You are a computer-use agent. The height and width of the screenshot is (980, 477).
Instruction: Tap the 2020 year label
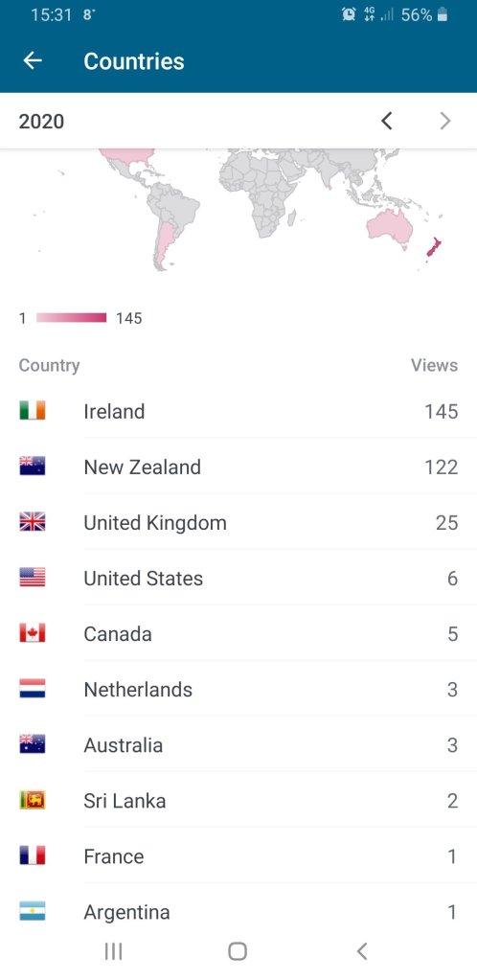pyautogui.click(x=41, y=122)
